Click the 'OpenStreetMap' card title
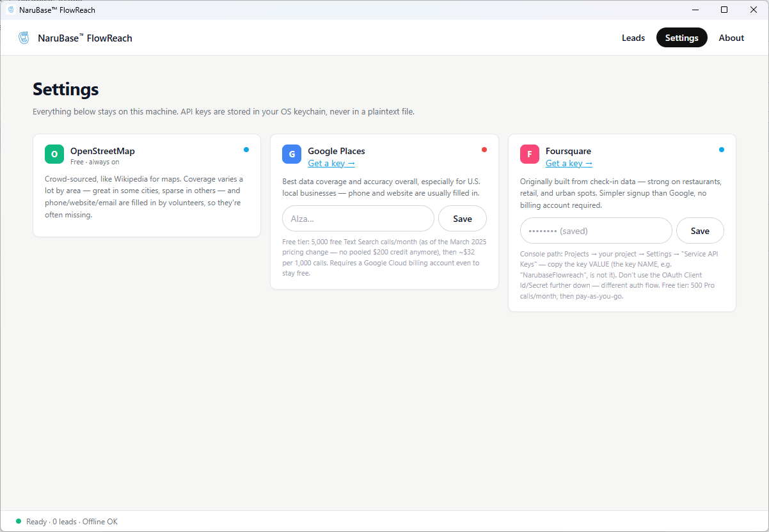This screenshot has height=532, width=769. coord(102,152)
